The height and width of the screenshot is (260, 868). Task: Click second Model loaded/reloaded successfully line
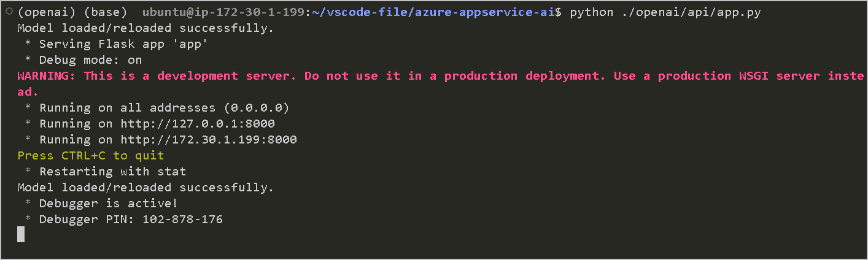pyautogui.click(x=145, y=188)
